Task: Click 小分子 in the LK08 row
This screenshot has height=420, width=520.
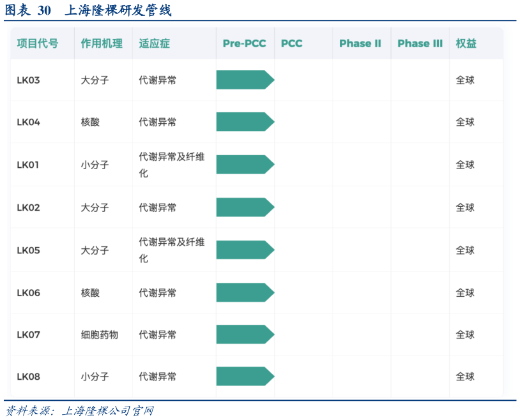Action: (95, 377)
